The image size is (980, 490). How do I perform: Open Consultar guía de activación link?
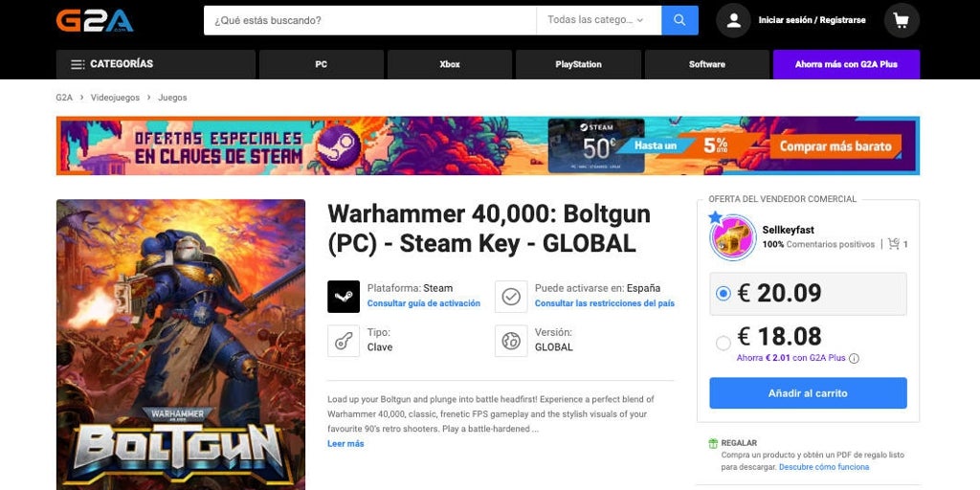pos(424,303)
